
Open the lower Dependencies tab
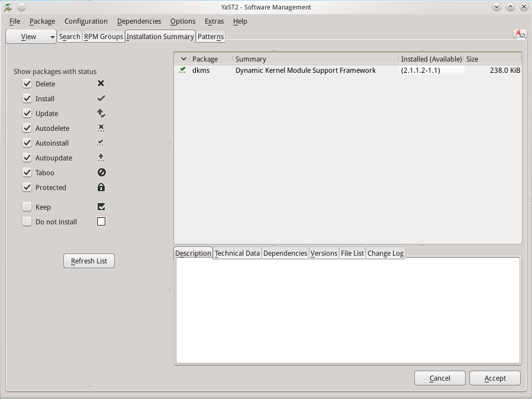coord(285,253)
